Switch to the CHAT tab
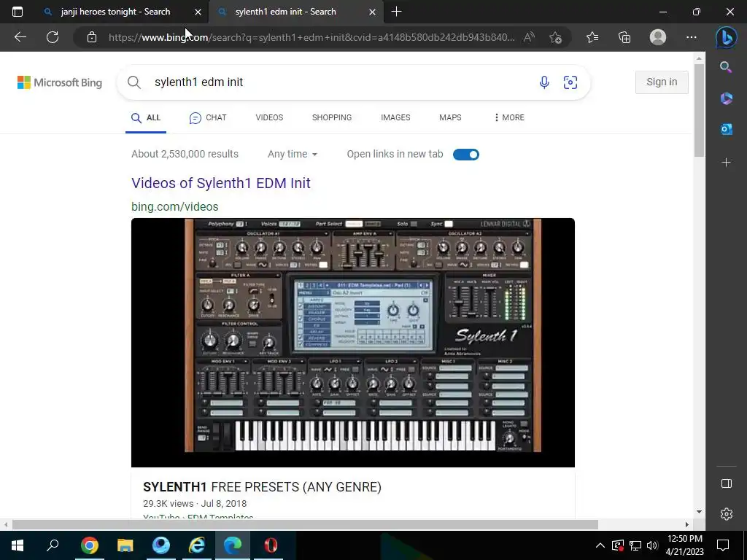 point(208,117)
